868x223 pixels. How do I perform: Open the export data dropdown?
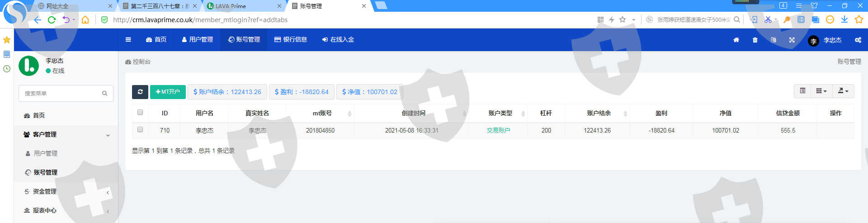(x=843, y=91)
